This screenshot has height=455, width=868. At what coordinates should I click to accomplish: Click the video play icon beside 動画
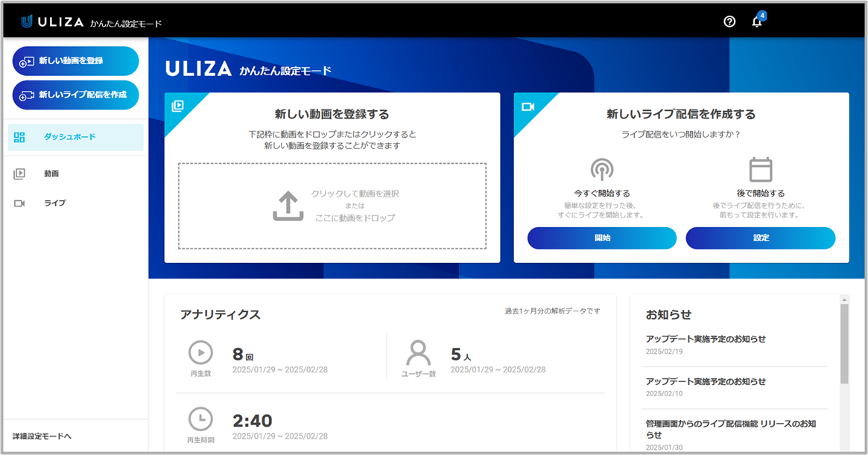click(19, 174)
